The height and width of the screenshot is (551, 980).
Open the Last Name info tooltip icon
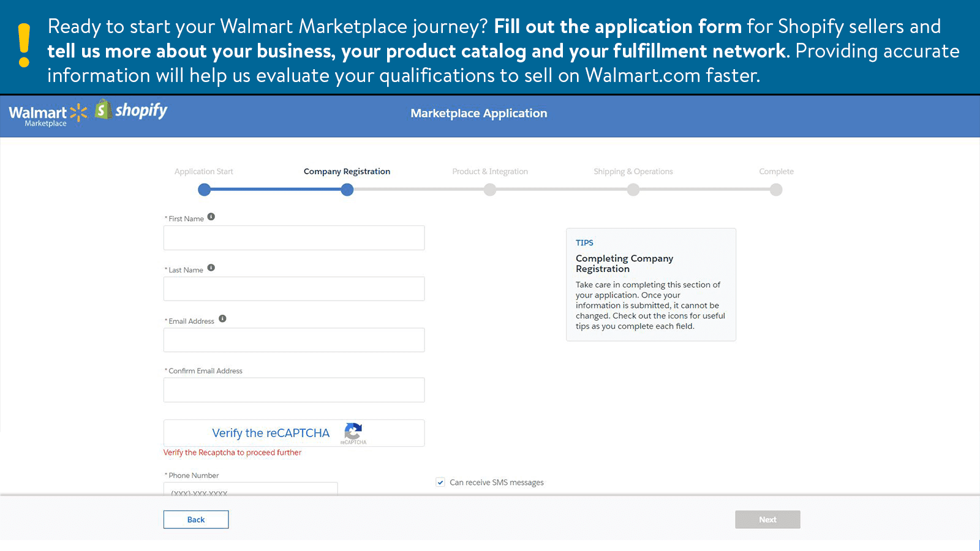tap(211, 267)
